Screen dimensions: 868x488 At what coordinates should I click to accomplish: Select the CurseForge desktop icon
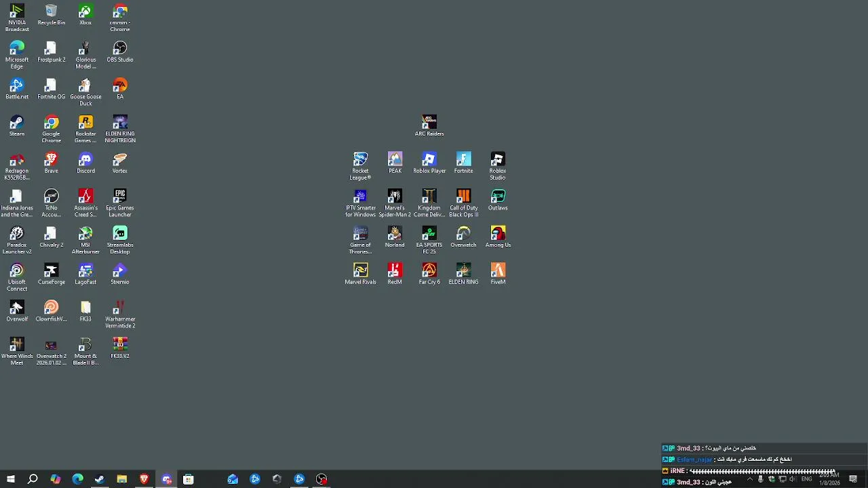52,274
